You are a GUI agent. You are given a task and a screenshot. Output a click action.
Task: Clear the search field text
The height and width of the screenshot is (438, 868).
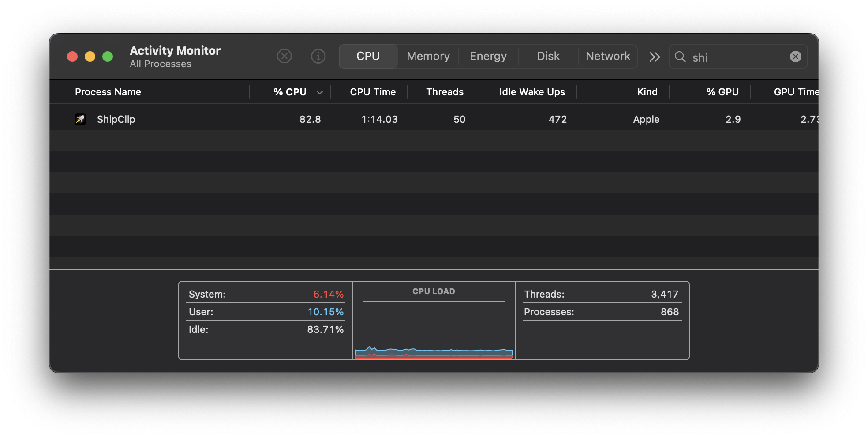795,57
